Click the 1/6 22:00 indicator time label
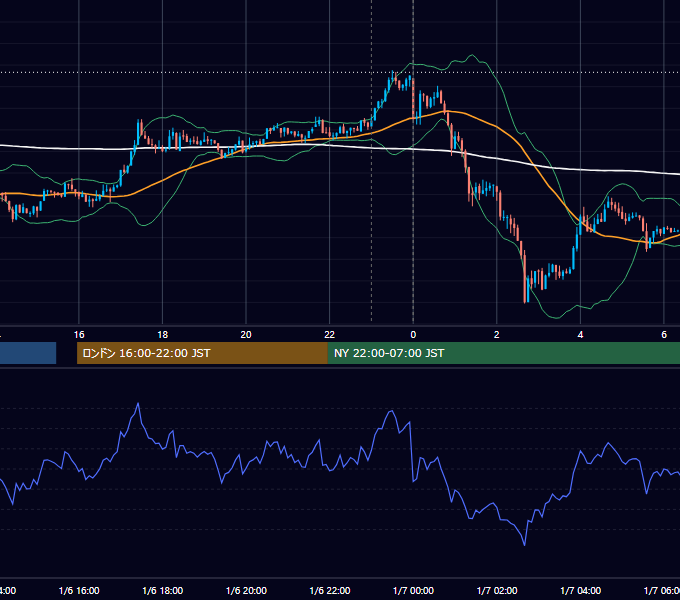Screen dimensions: 680x600 [330, 591]
